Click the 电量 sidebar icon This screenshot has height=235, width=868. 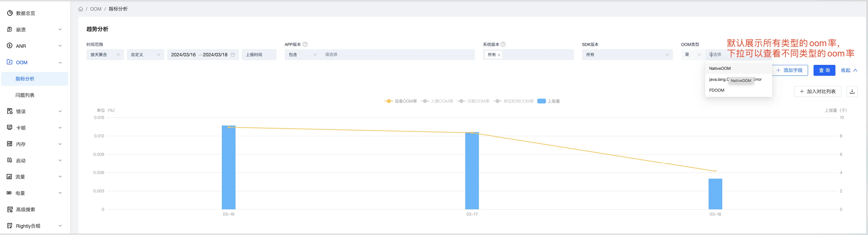(9, 193)
